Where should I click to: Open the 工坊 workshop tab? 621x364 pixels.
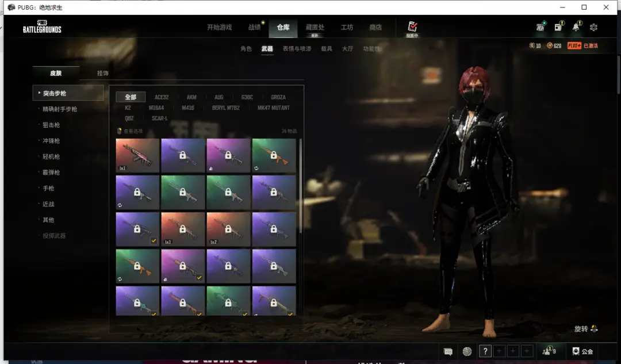(347, 28)
